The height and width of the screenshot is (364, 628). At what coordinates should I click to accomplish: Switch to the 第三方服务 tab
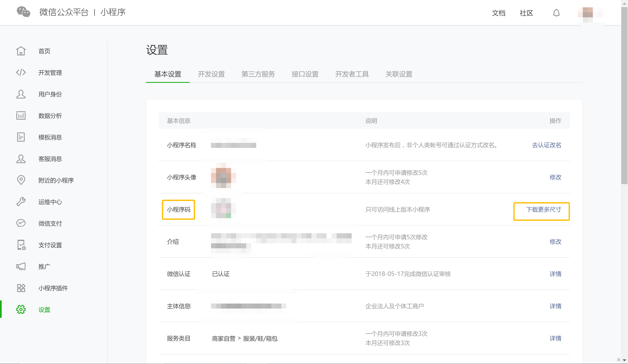[x=258, y=74]
